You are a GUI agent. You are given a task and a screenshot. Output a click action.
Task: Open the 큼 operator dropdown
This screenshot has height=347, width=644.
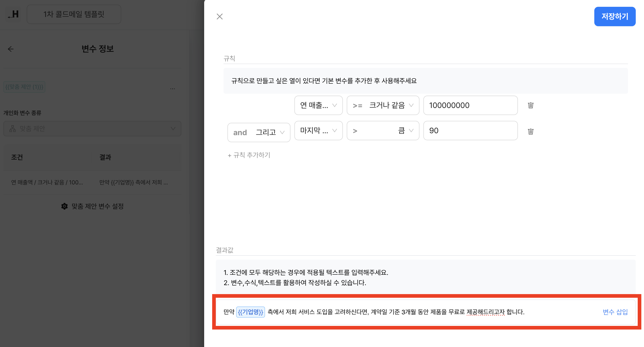click(x=383, y=131)
